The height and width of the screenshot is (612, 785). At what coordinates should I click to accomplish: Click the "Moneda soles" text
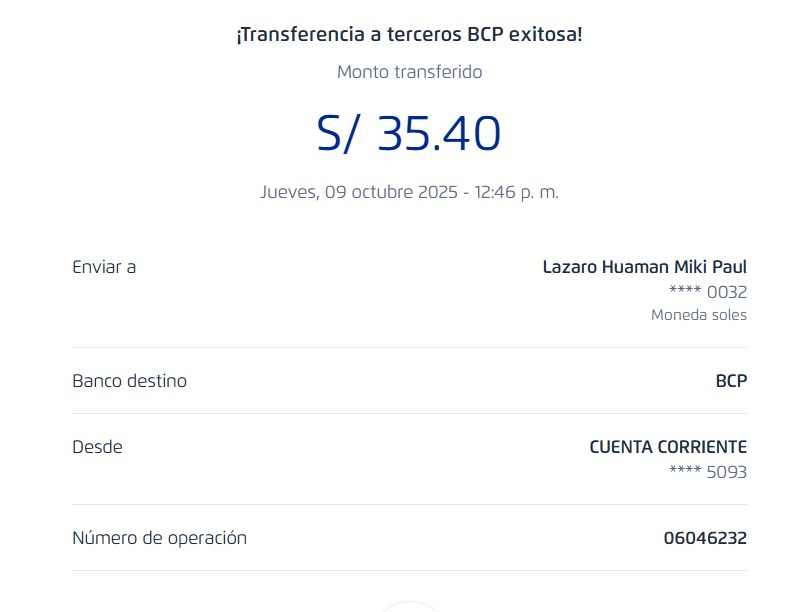(x=698, y=315)
